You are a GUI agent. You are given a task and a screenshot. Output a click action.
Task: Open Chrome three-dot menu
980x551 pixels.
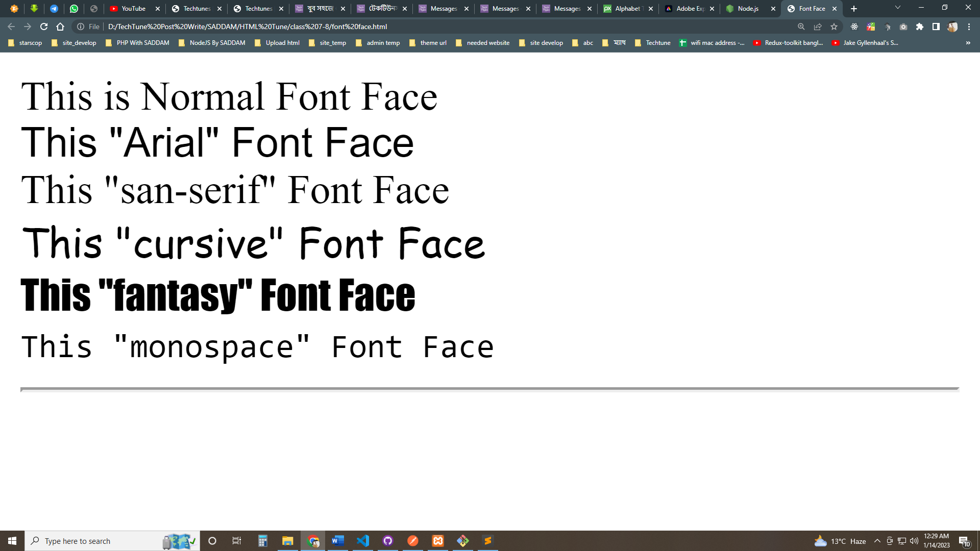(969, 27)
